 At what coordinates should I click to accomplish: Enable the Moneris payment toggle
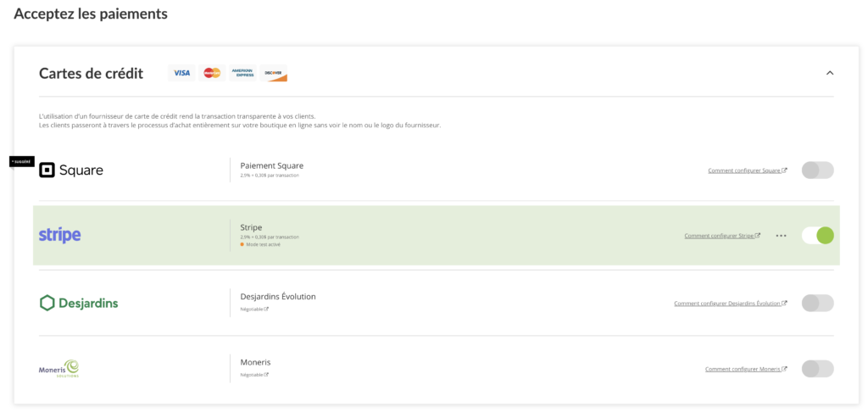coord(817,368)
